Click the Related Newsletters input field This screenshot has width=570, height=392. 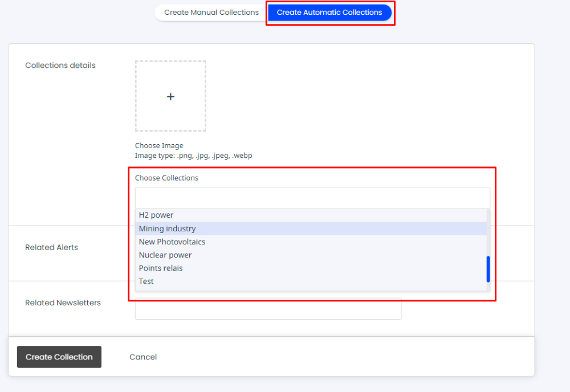pyautogui.click(x=268, y=309)
